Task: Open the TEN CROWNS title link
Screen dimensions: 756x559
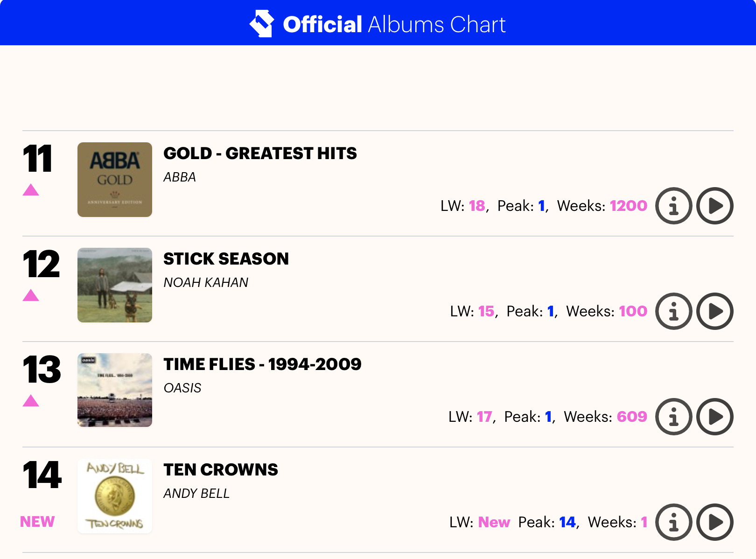Action: tap(220, 469)
